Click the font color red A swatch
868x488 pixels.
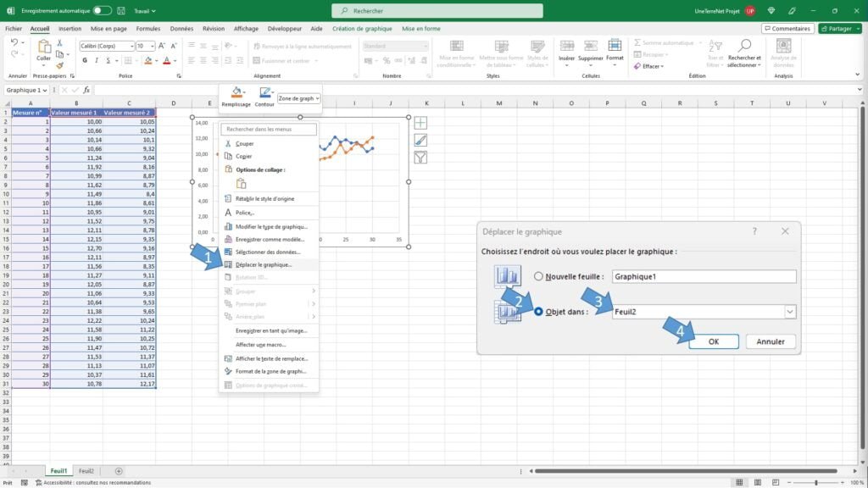coord(165,61)
